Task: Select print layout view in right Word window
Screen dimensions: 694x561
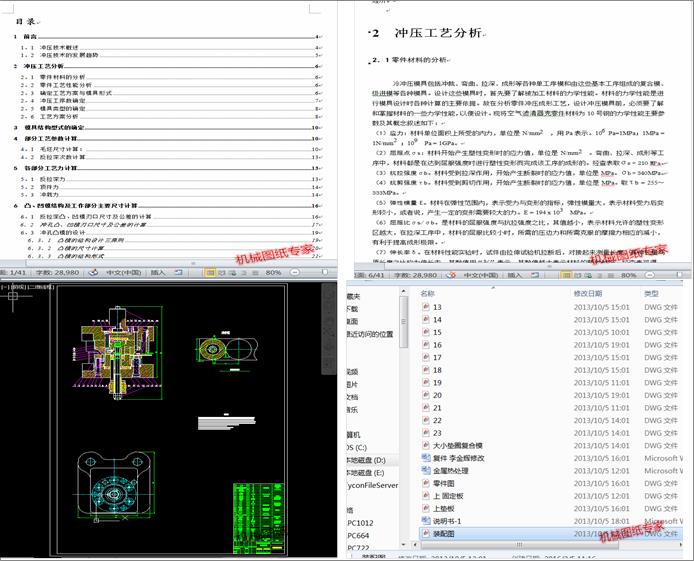Action: click(x=566, y=275)
